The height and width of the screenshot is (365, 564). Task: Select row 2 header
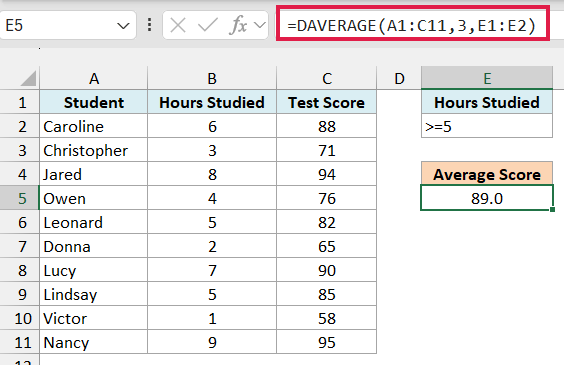tap(19, 127)
